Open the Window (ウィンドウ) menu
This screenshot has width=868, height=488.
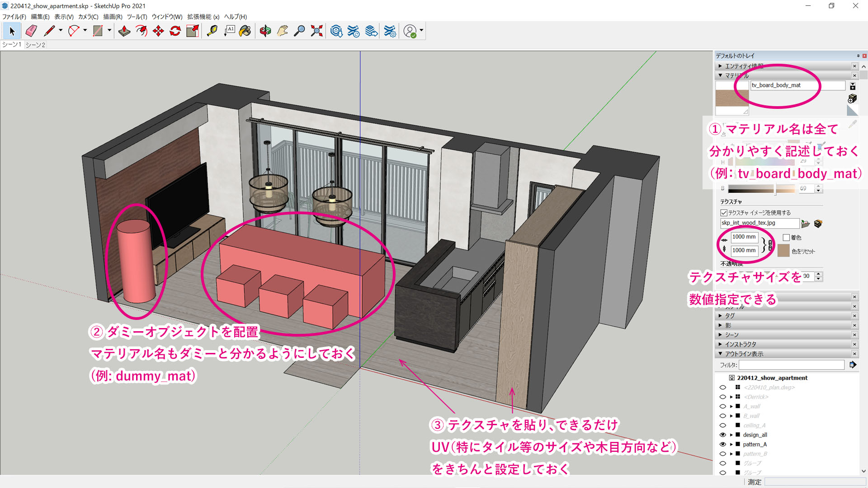[x=167, y=17]
